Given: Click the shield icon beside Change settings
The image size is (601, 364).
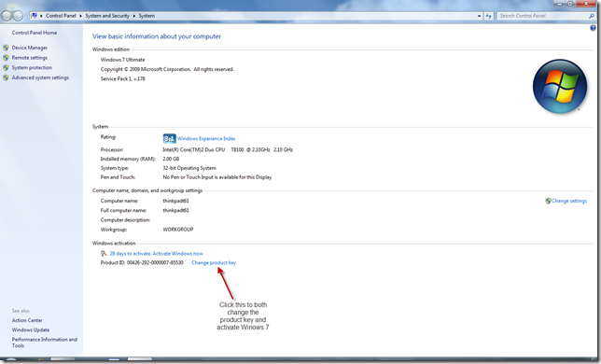Looking at the screenshot, I should (x=548, y=201).
